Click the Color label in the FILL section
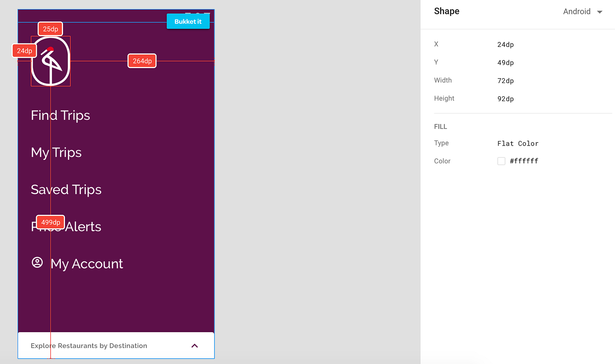This screenshot has width=615, height=364. point(442,161)
